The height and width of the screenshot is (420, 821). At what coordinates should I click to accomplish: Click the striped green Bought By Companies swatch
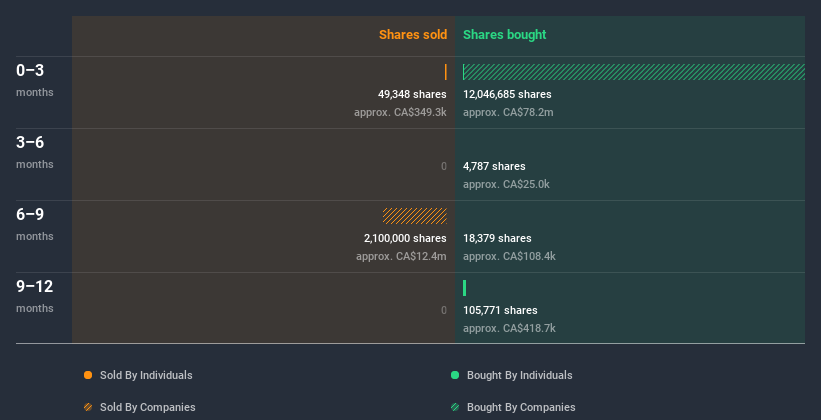(455, 407)
